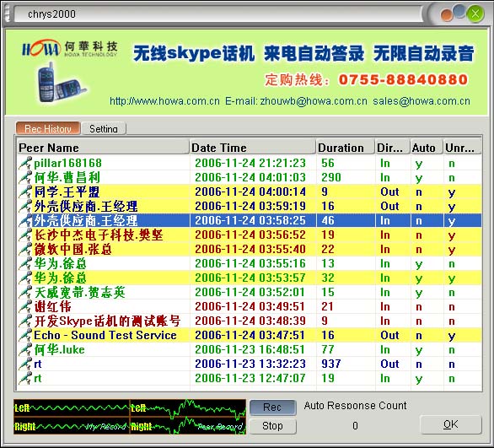
Task: Select the pillar168168 record
Action: click(x=249, y=163)
